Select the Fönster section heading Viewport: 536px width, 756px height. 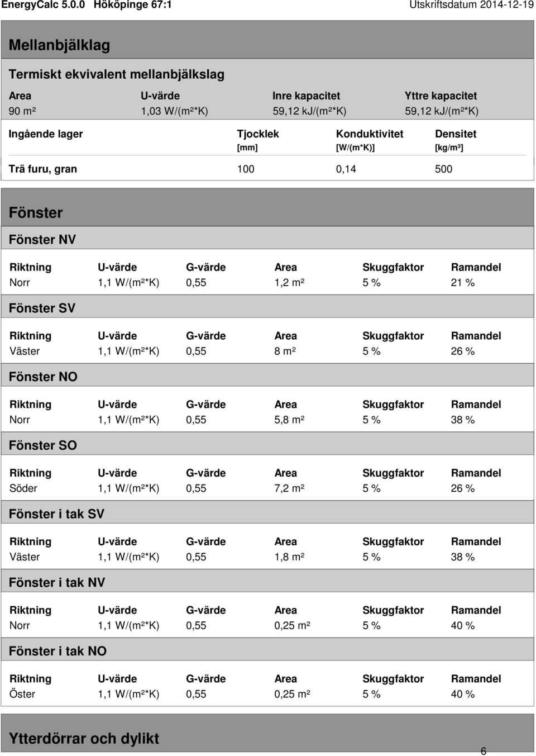coord(36,212)
